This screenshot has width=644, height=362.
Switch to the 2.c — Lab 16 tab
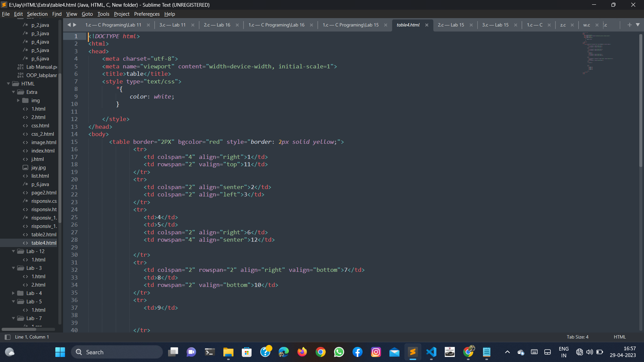pos(217,25)
